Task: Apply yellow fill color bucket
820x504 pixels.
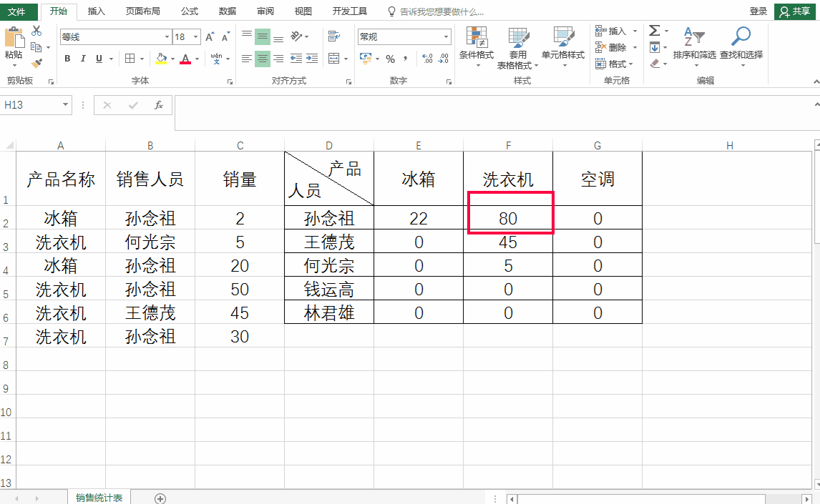Action: click(162, 59)
